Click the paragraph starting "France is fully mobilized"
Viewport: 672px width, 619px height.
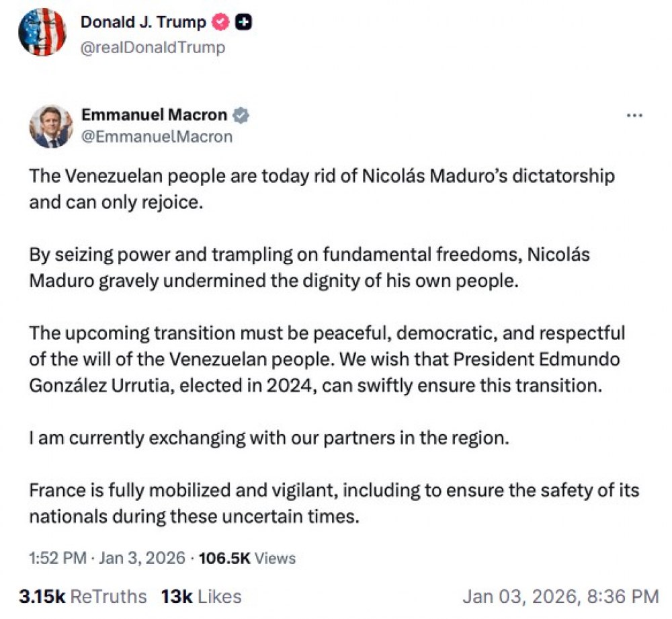click(x=334, y=503)
